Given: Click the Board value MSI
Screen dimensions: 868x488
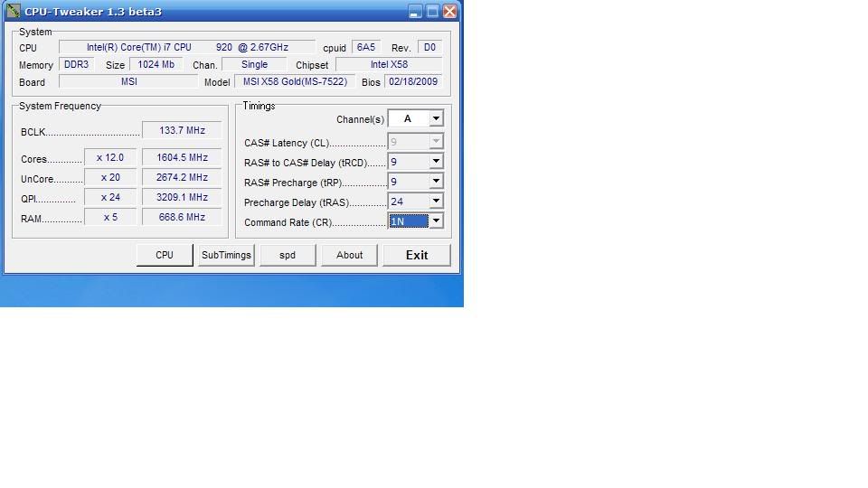Looking at the screenshot, I should click(x=128, y=82).
